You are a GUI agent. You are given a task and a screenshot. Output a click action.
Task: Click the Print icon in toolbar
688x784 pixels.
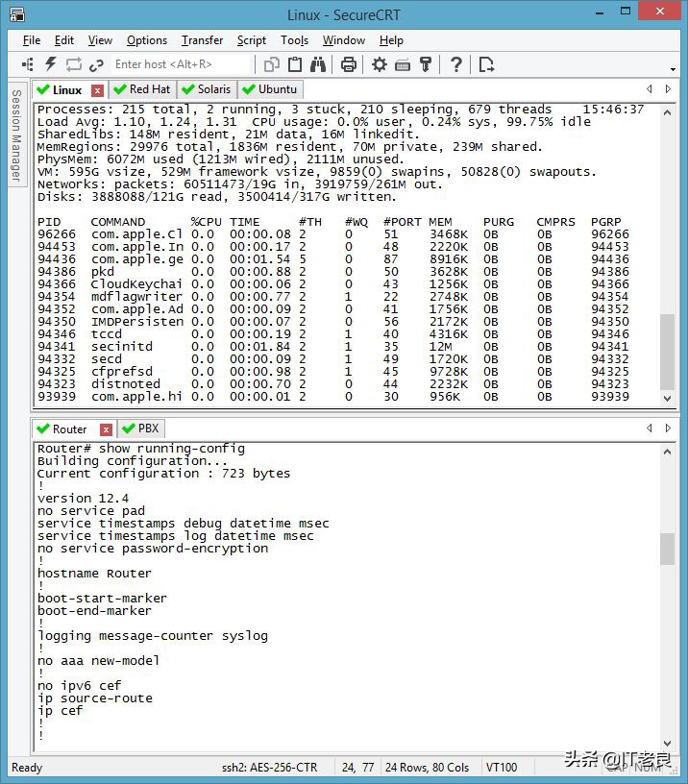[348, 64]
